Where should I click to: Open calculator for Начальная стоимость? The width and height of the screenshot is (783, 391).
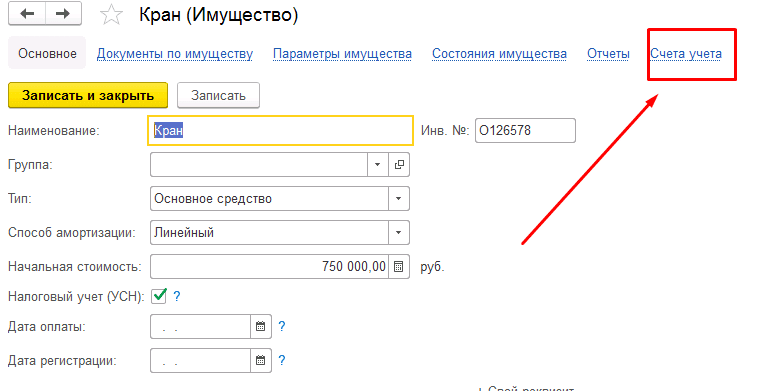click(x=398, y=267)
